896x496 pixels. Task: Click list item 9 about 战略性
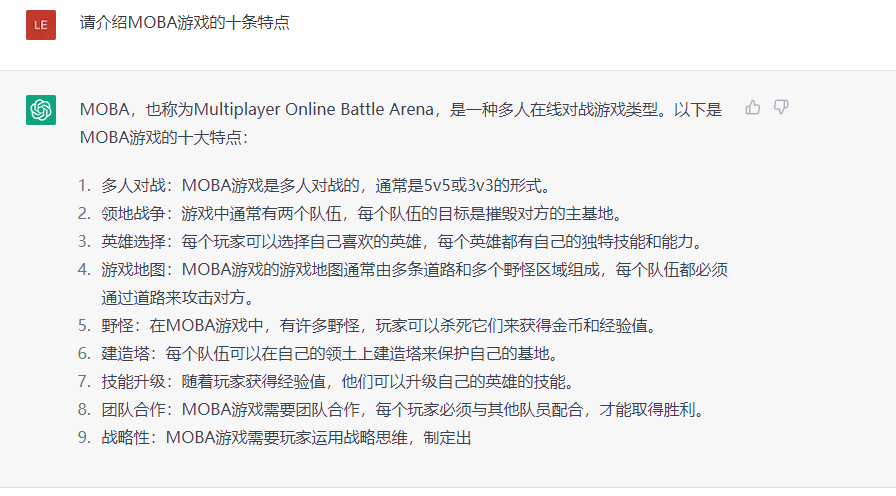click(x=286, y=438)
